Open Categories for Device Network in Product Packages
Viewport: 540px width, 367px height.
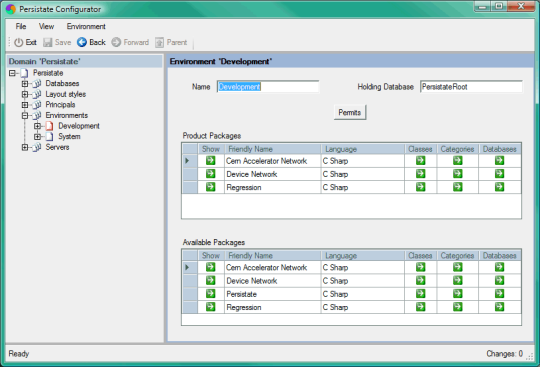pos(457,174)
